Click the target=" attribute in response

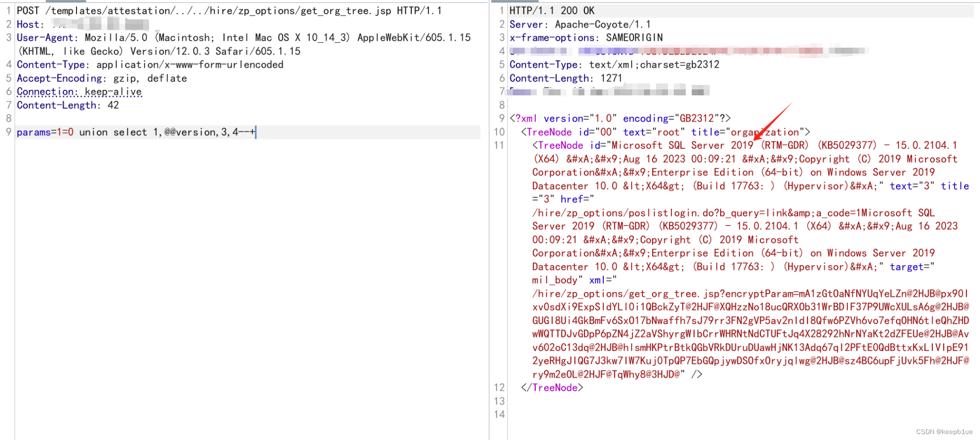pos(912,267)
